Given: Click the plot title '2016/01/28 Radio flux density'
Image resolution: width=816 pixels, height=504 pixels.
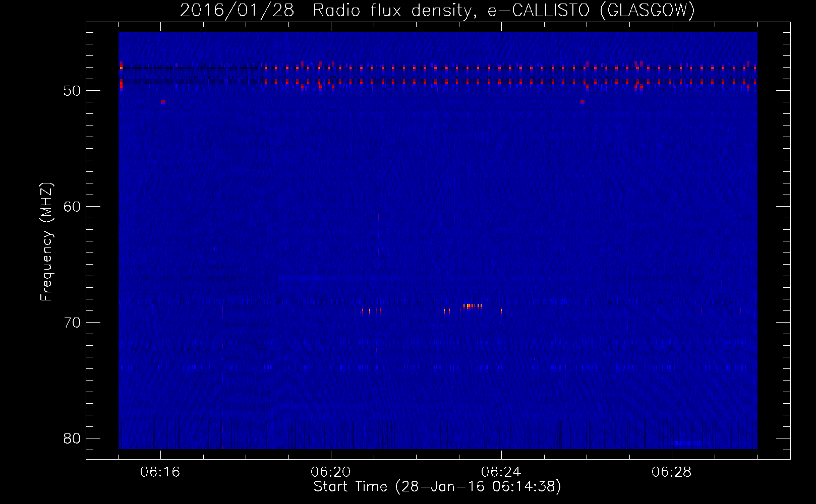Looking at the screenshot, I should pos(437,10).
